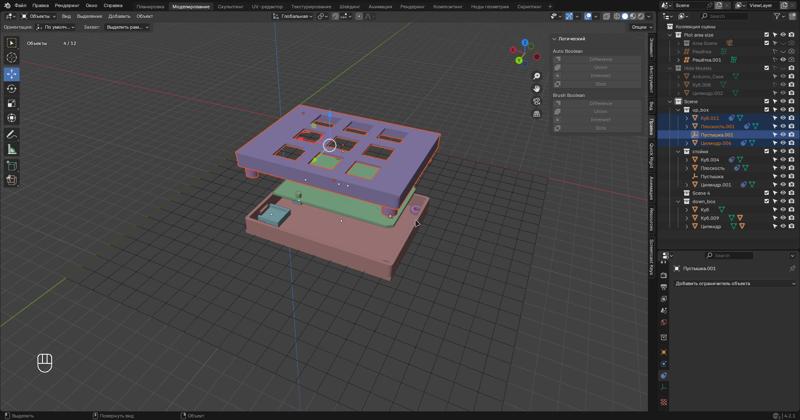Click Auto Boolean Union button
This screenshot has width=800, height=420.
click(596, 67)
